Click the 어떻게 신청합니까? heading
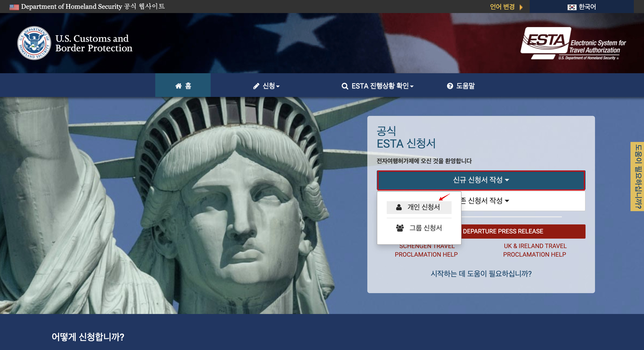644x350 pixels. (88, 337)
